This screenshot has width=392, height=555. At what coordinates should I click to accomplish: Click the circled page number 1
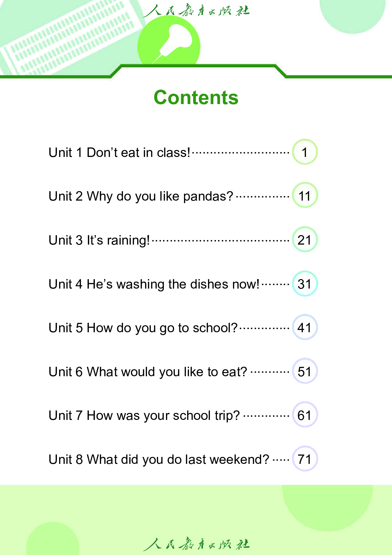click(305, 152)
